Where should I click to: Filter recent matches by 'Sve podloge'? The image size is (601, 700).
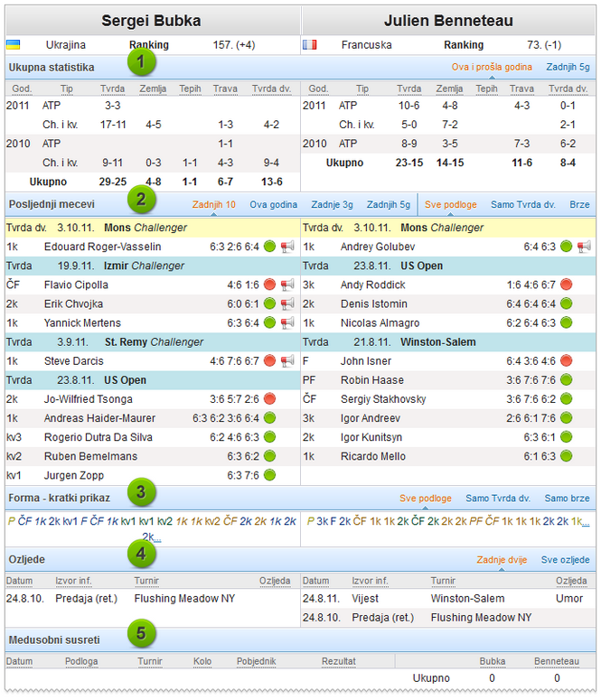click(x=450, y=204)
